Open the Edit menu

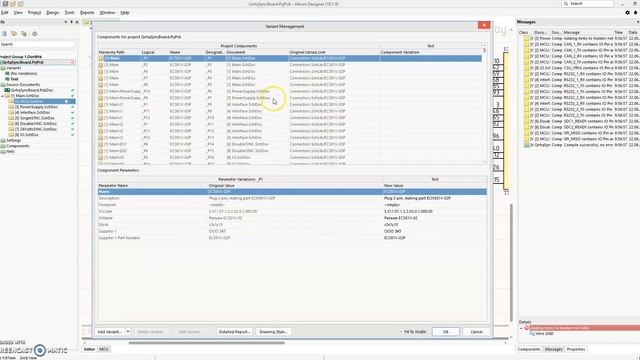4,13
